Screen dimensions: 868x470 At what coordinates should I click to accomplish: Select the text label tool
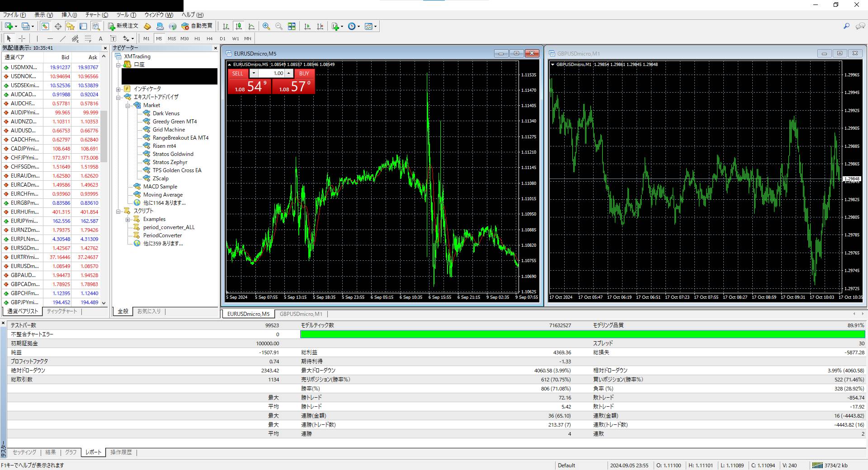(x=113, y=38)
